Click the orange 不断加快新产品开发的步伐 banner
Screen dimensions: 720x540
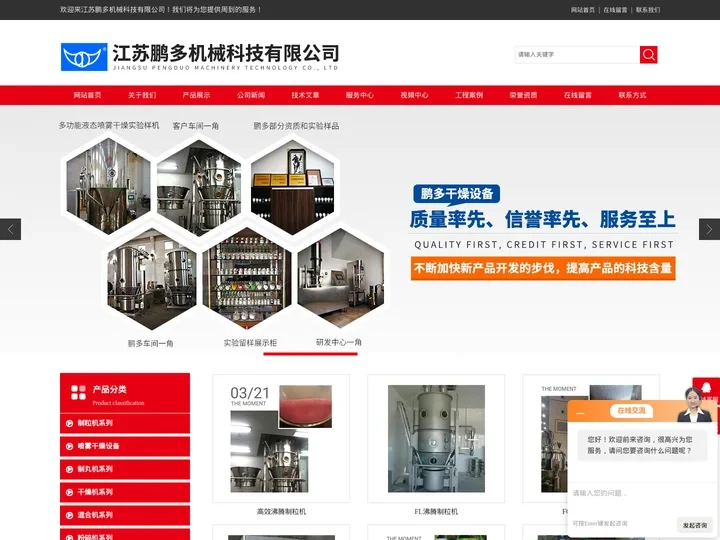coord(543,268)
